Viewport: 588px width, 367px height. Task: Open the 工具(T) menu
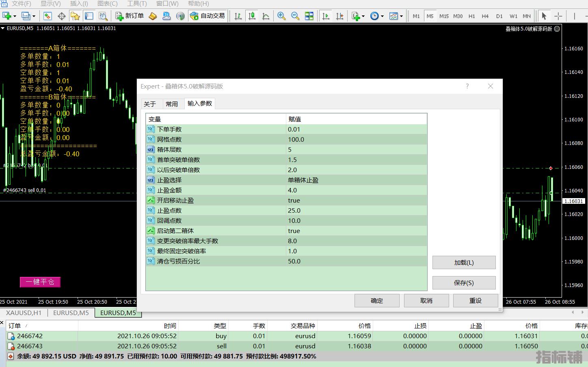pos(137,4)
